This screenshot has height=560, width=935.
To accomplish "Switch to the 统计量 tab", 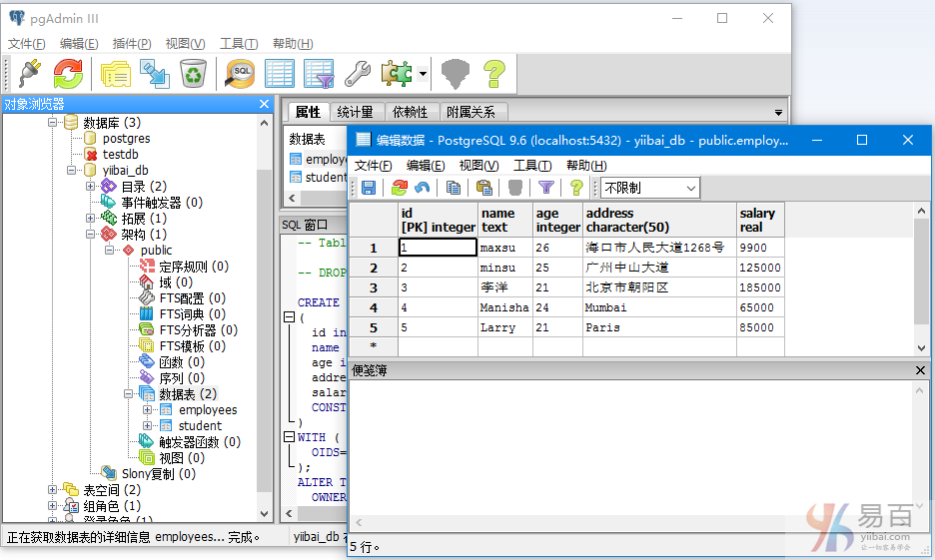I will coord(355,112).
